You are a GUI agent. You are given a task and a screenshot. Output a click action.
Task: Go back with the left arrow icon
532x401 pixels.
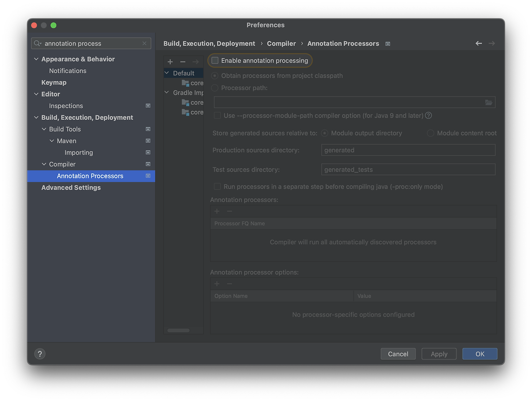tap(479, 43)
